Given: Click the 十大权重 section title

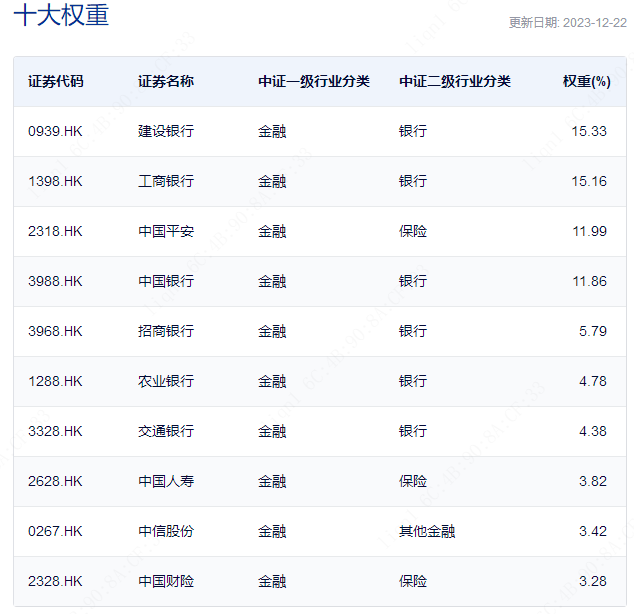Looking at the screenshot, I should tap(60, 17).
